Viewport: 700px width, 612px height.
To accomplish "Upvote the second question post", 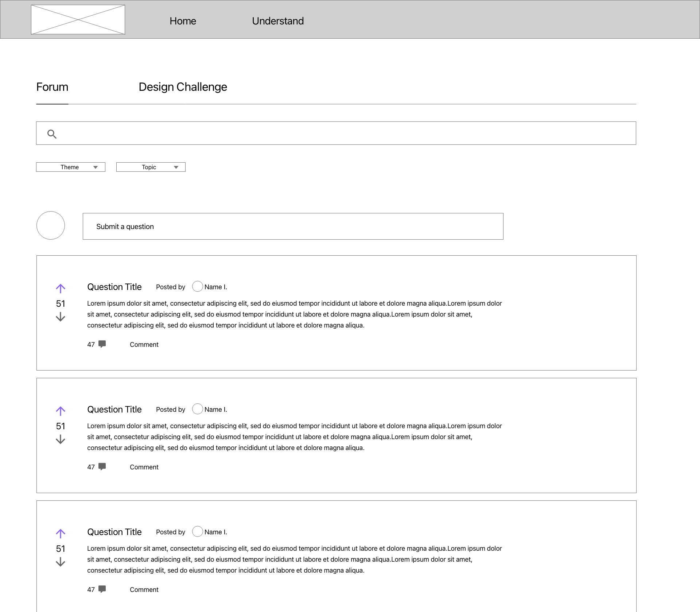I will click(x=61, y=411).
